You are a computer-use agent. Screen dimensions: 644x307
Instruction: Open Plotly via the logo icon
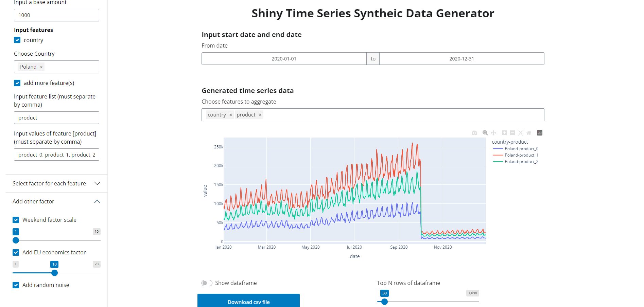(x=540, y=133)
